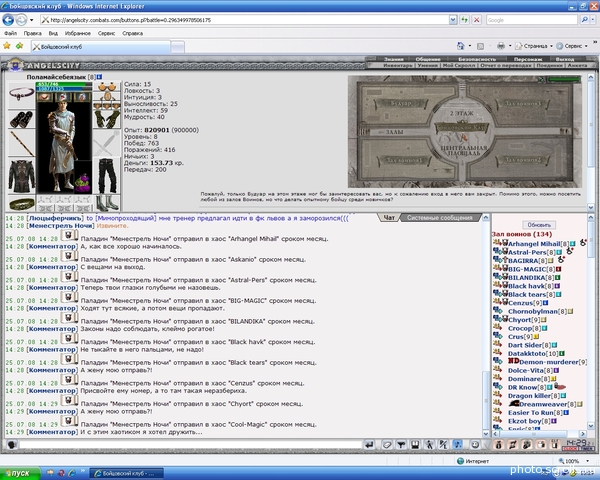Click the browser refresh button

tap(464, 20)
